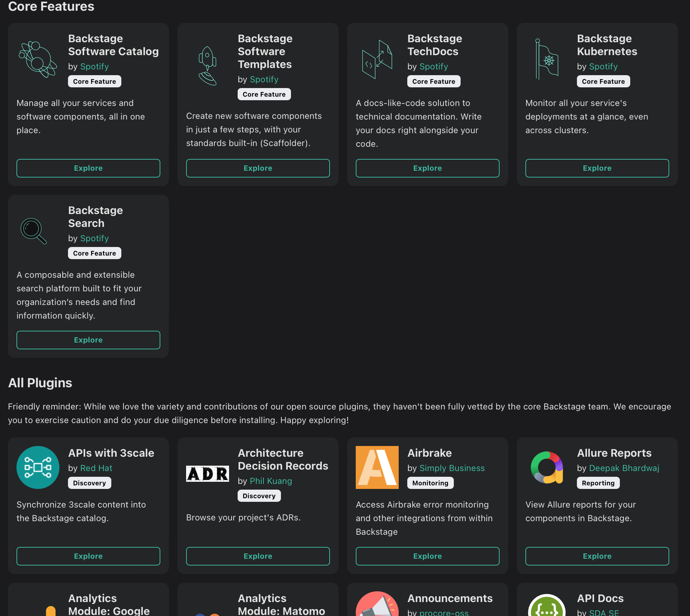Image resolution: width=690 pixels, height=616 pixels.
Task: Follow the Simply Business link
Action: pos(452,468)
